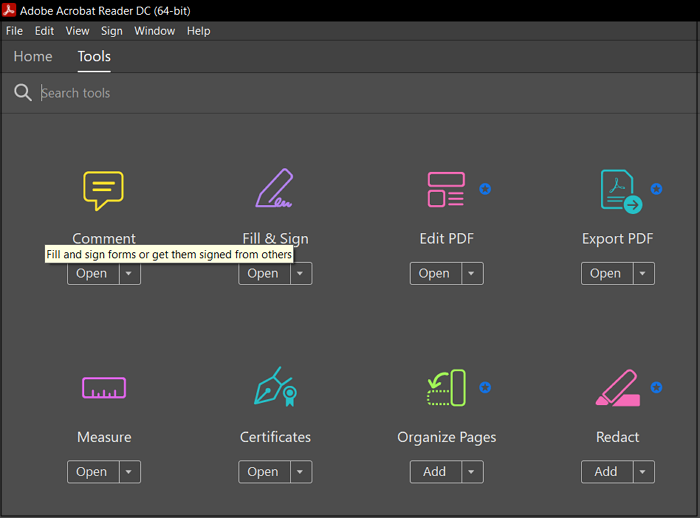Image resolution: width=700 pixels, height=518 pixels.
Task: Open the Edit menu
Action: point(44,31)
